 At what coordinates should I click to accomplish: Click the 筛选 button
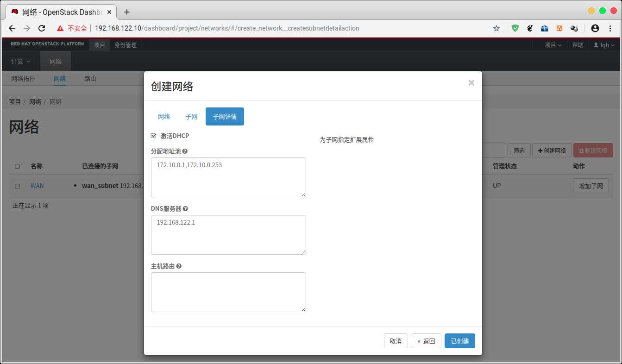click(x=519, y=151)
